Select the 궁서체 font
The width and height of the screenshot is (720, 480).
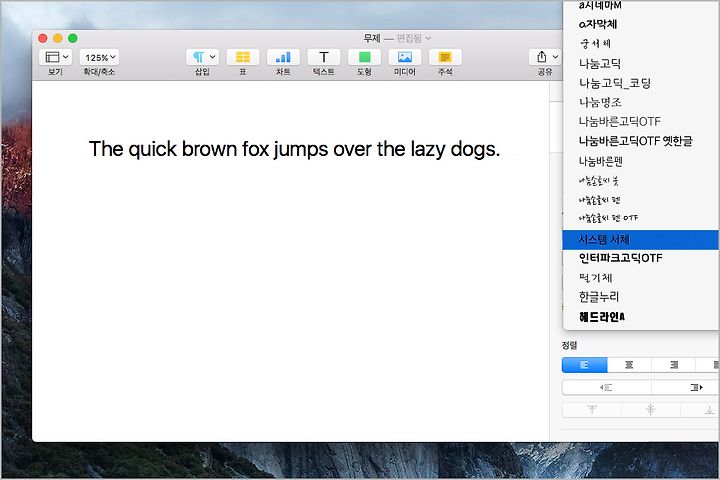596,44
